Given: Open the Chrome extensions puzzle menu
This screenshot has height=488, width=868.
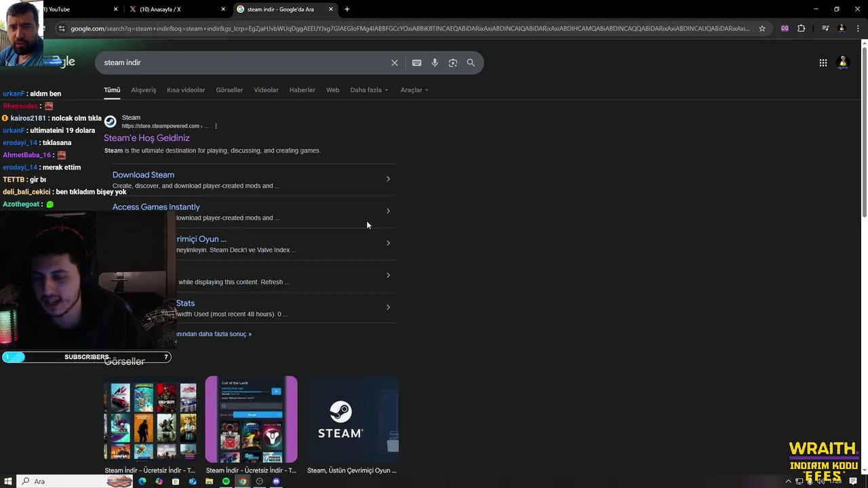Looking at the screenshot, I should pos(802,28).
